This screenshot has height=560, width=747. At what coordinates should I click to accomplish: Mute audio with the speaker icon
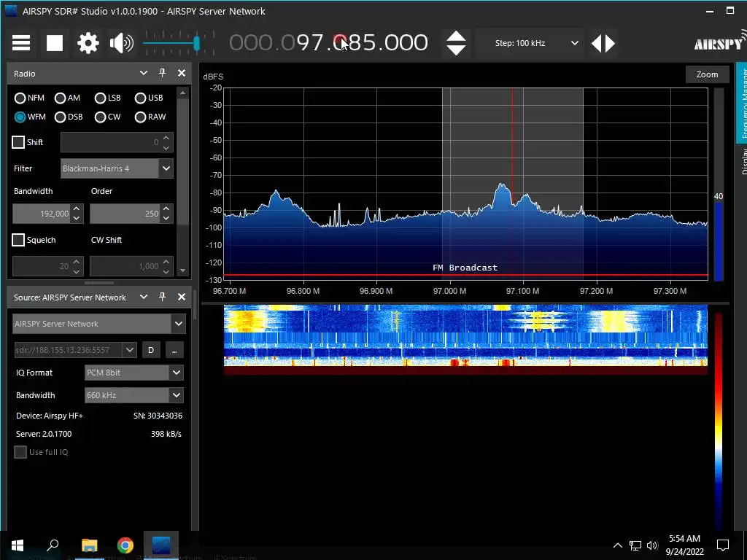[122, 43]
